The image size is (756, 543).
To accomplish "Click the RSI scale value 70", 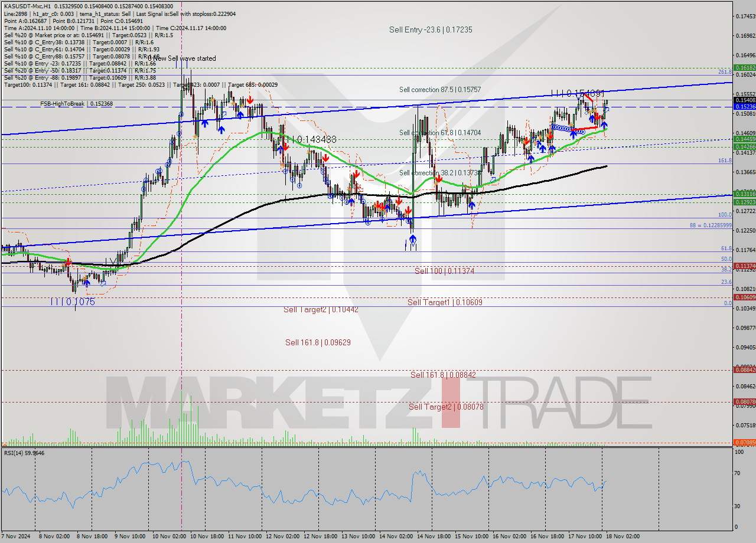I will point(738,473).
